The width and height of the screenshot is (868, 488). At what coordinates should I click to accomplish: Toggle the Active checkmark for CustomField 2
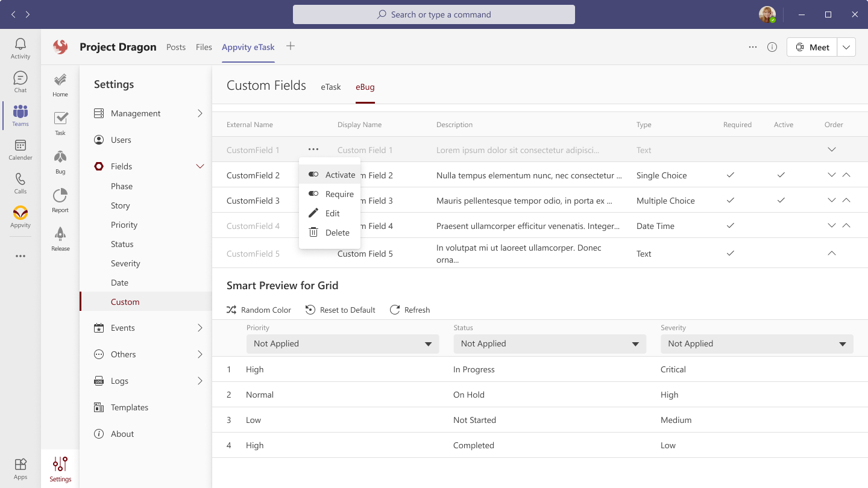tap(781, 175)
